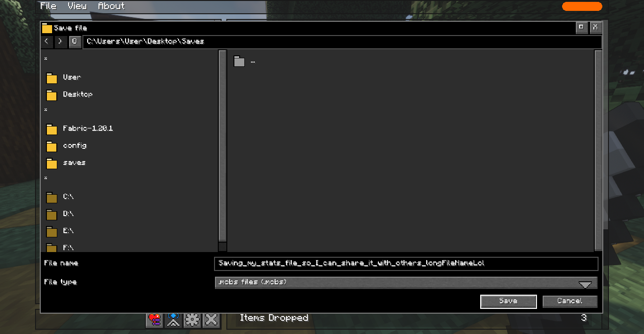Click the broadcast antenna icon
644x334 pixels.
pos(173,320)
